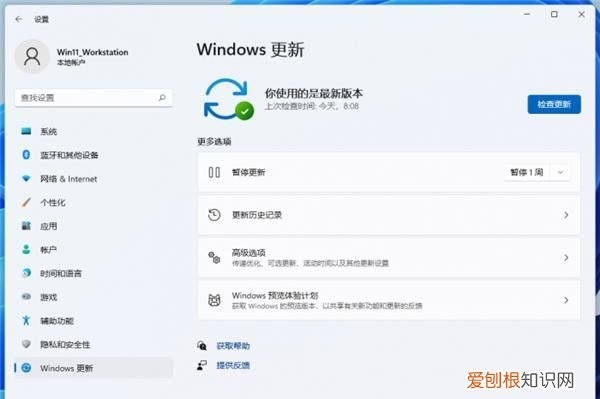This screenshot has width=600, height=399.
Task: Open the user account avatar picture
Action: coord(32,56)
